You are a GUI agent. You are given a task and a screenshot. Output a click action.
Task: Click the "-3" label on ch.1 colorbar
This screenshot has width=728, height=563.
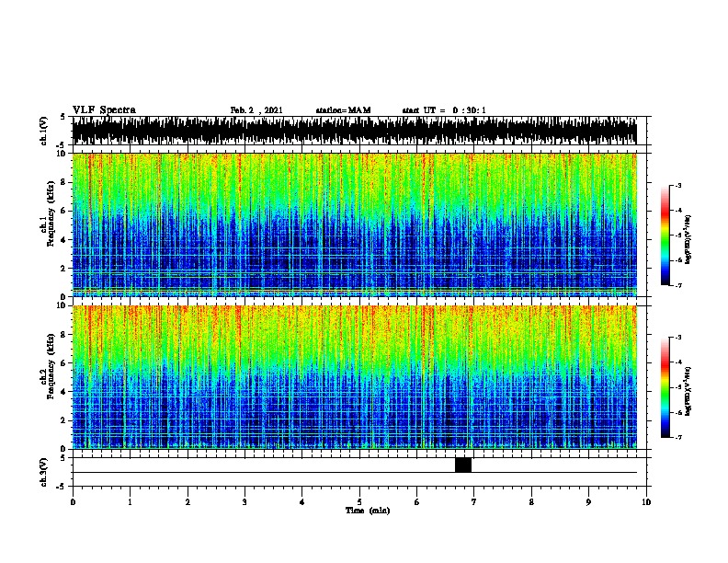click(677, 186)
